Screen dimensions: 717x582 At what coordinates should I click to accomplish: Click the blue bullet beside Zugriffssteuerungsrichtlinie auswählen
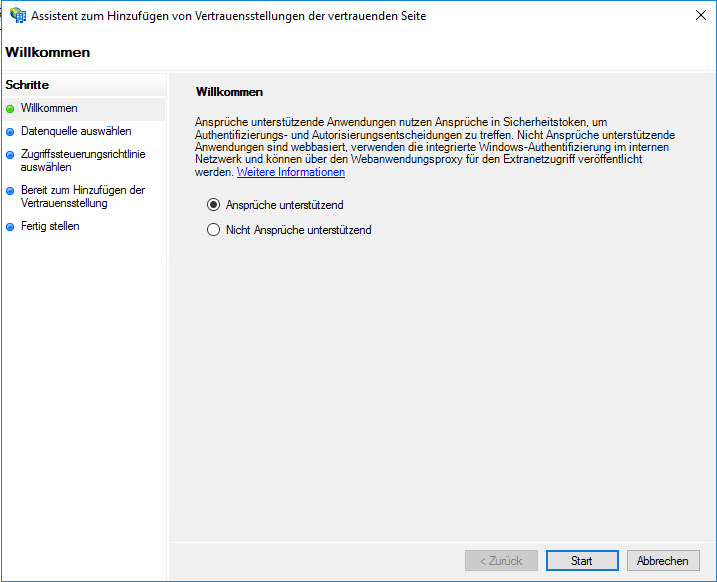point(11,154)
